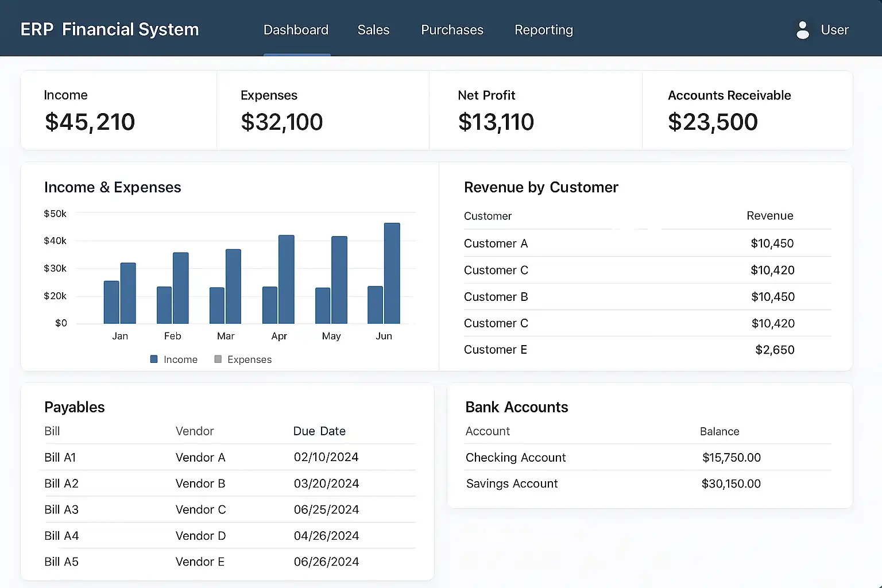Click the user avatar icon
The height and width of the screenshot is (588, 882).
pos(803,30)
